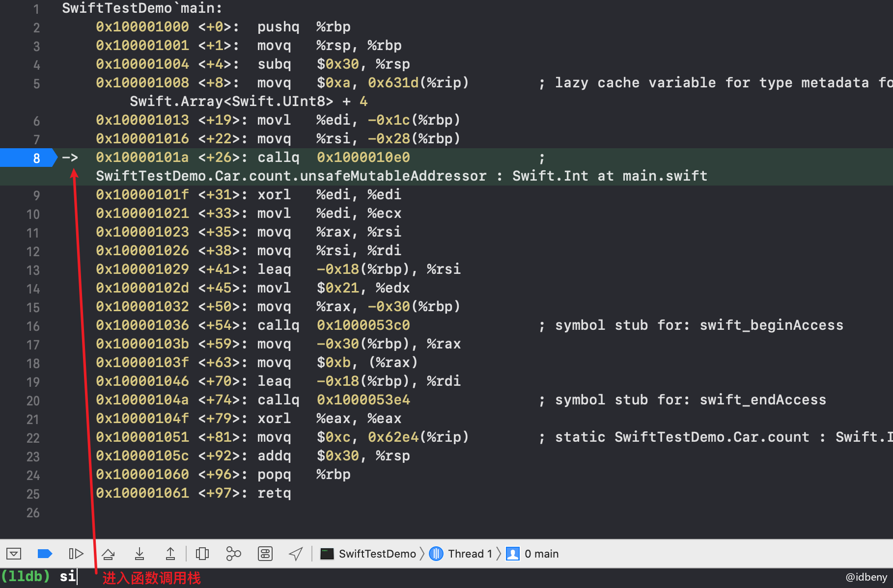Click the Simulate Location arrow icon
The height and width of the screenshot is (588, 893).
pyautogui.click(x=296, y=554)
